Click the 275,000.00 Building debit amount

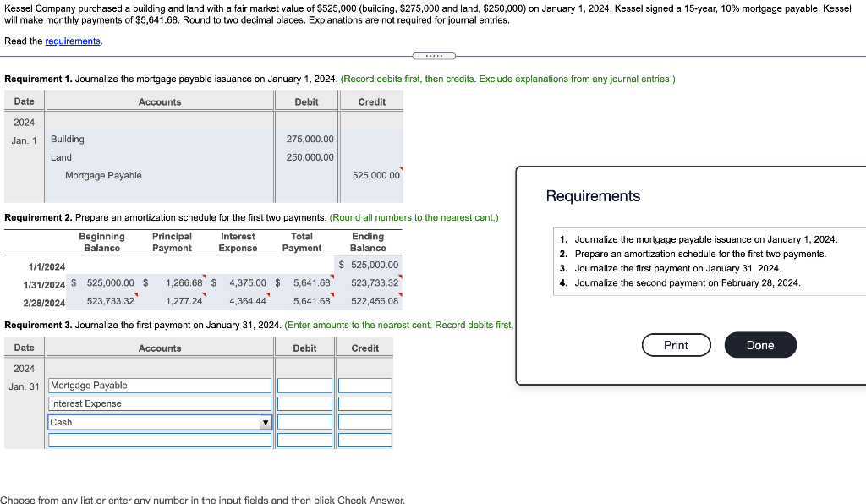310,140
